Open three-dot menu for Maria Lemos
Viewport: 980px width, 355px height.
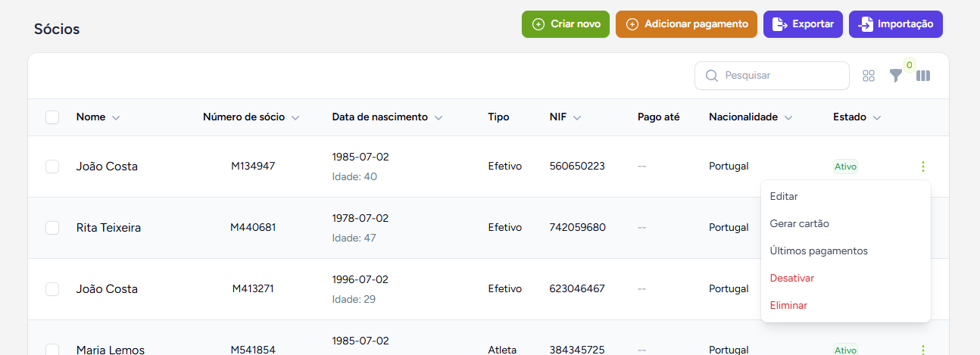[922, 350]
